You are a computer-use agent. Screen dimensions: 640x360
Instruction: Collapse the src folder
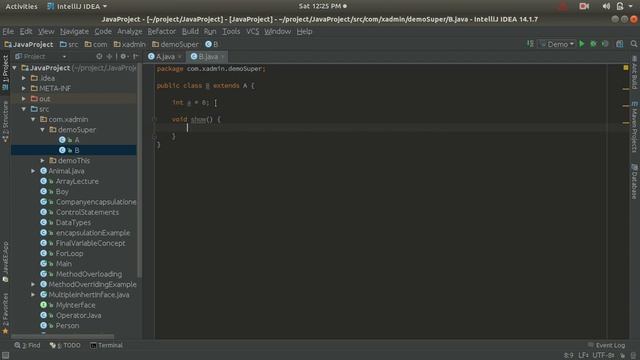tap(24, 109)
